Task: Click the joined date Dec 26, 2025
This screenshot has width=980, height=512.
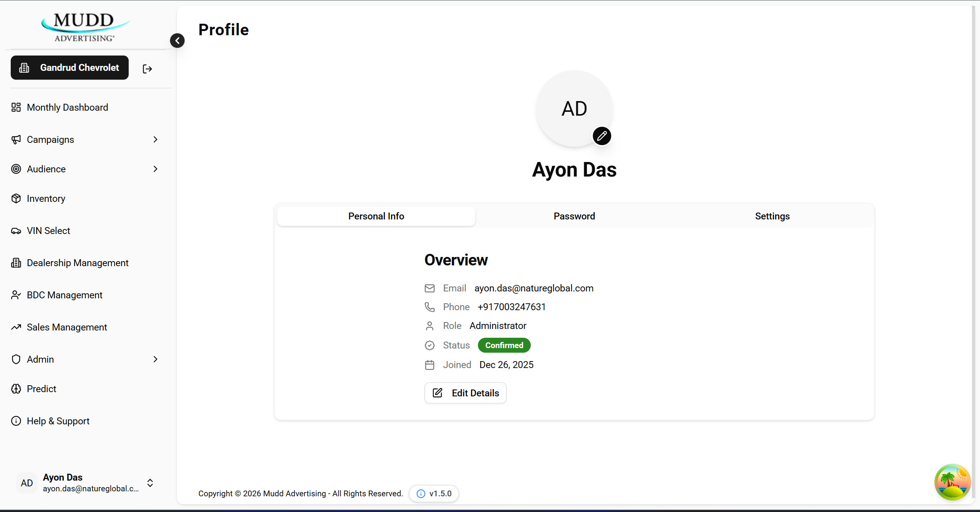Action: (506, 365)
